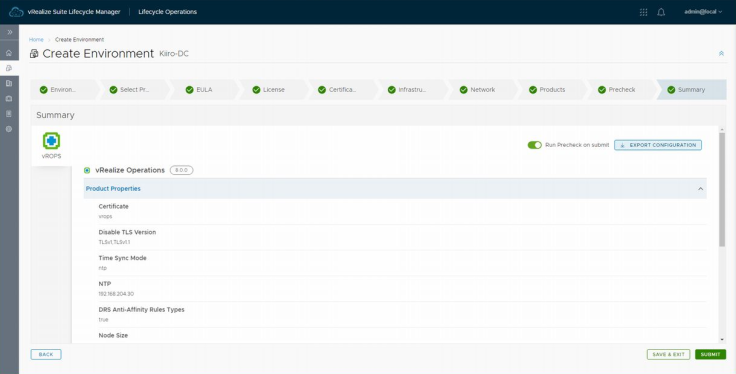Click the Export Configuration button
This screenshot has width=736, height=374.
(658, 145)
